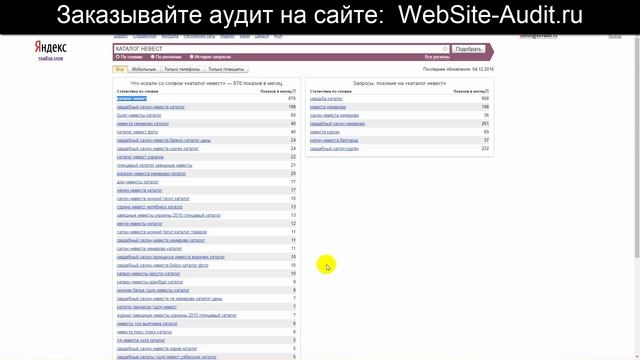Image resolution: width=640 pixels, height=360 pixels.
Task: Click the value 676 in first row
Action: [292, 99]
